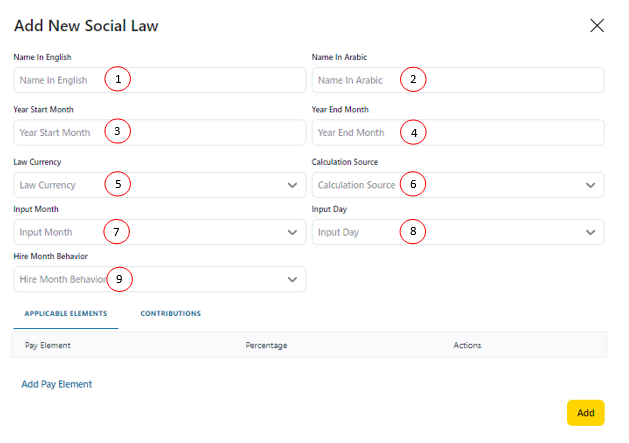
Task: Expand the Hire Month Behavior dropdown arrow
Action: pos(292,279)
